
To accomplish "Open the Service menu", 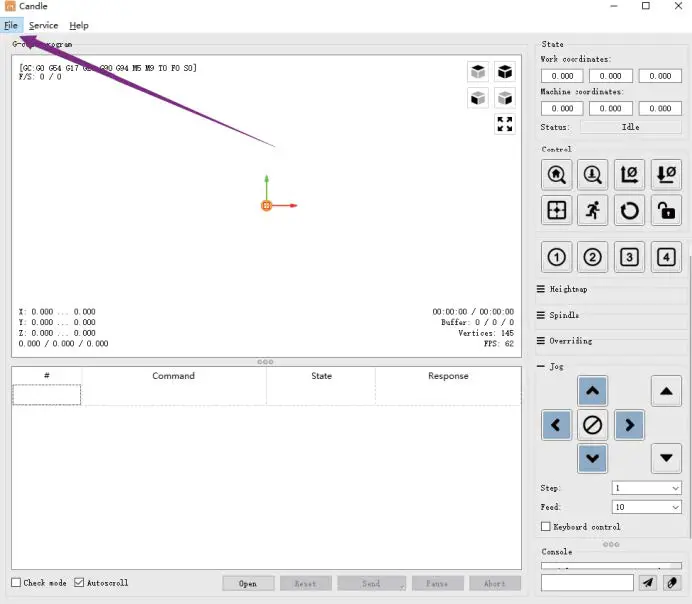I will [x=43, y=26].
